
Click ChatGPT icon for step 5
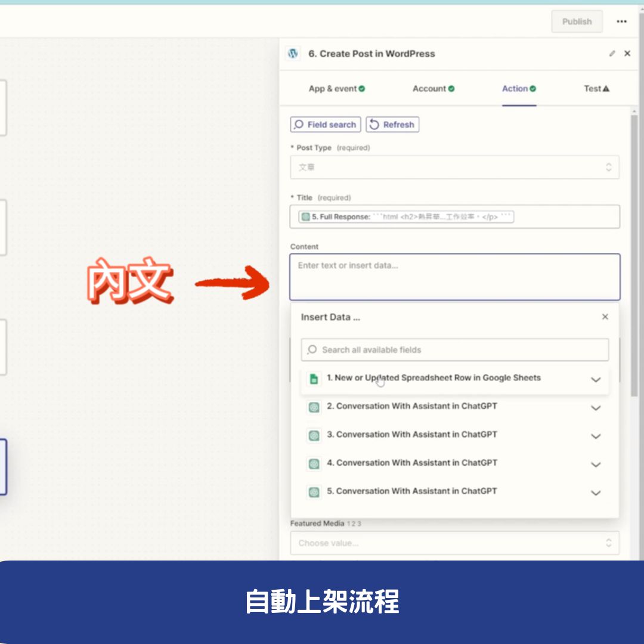click(314, 492)
